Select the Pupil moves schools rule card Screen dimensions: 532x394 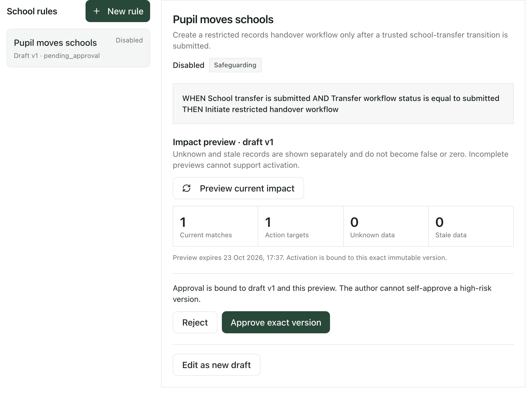click(x=78, y=48)
